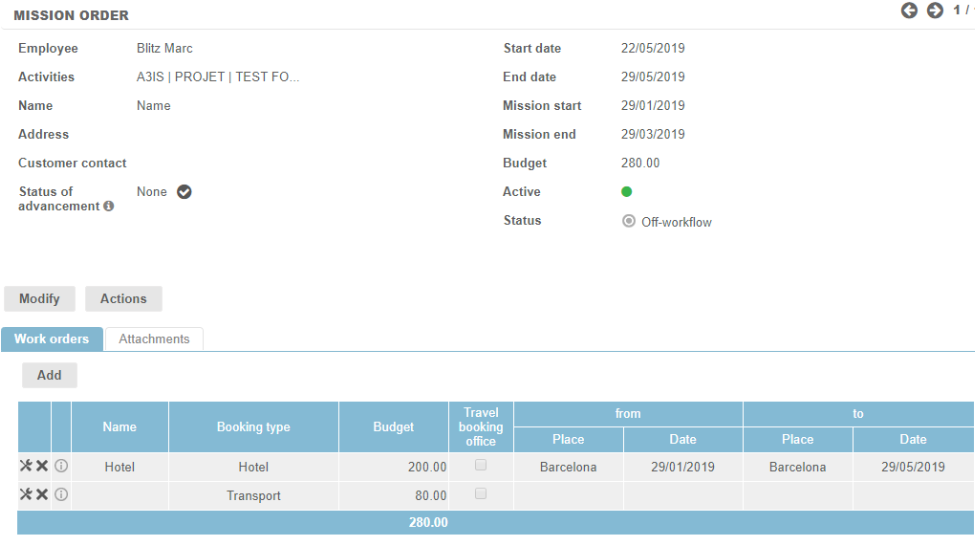This screenshot has height=537, width=975.
Task: Select the Off-workflow status radio button
Action: coord(629,221)
